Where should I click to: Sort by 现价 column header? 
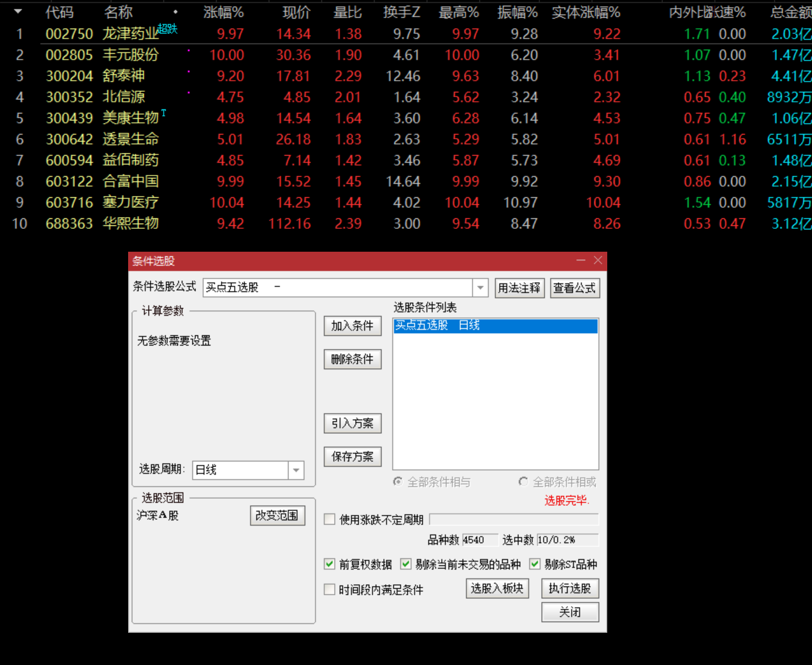coord(297,12)
